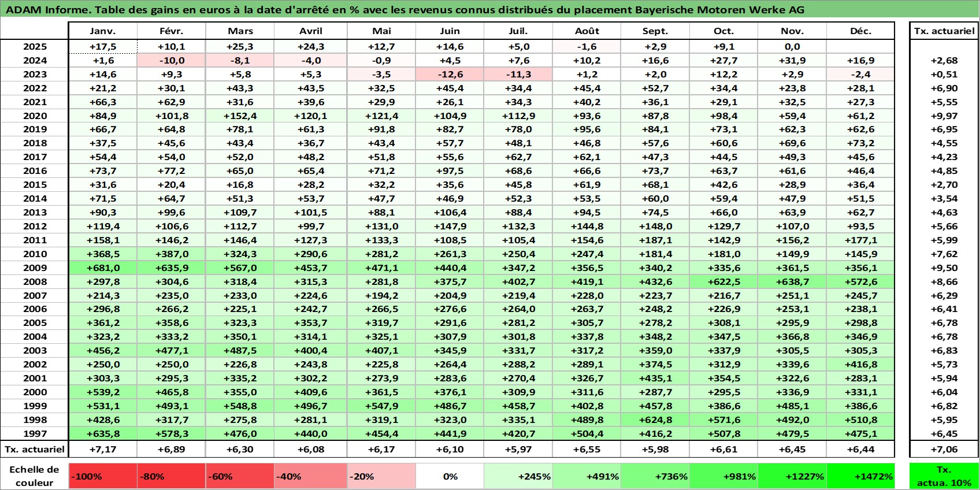Click the -10,0 cell in the 2024 row

pyautogui.click(x=172, y=61)
